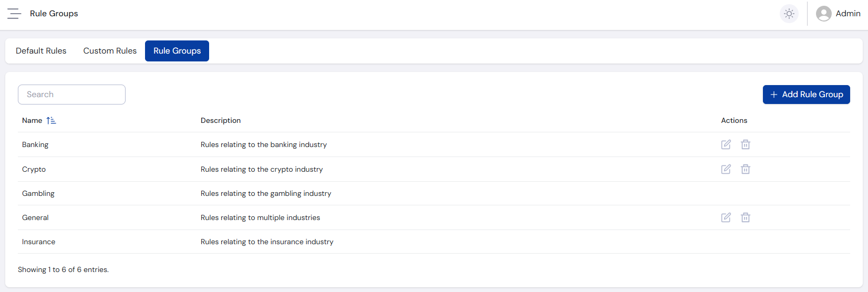Click 'Rules relating to the banking industry'

pos(264,144)
